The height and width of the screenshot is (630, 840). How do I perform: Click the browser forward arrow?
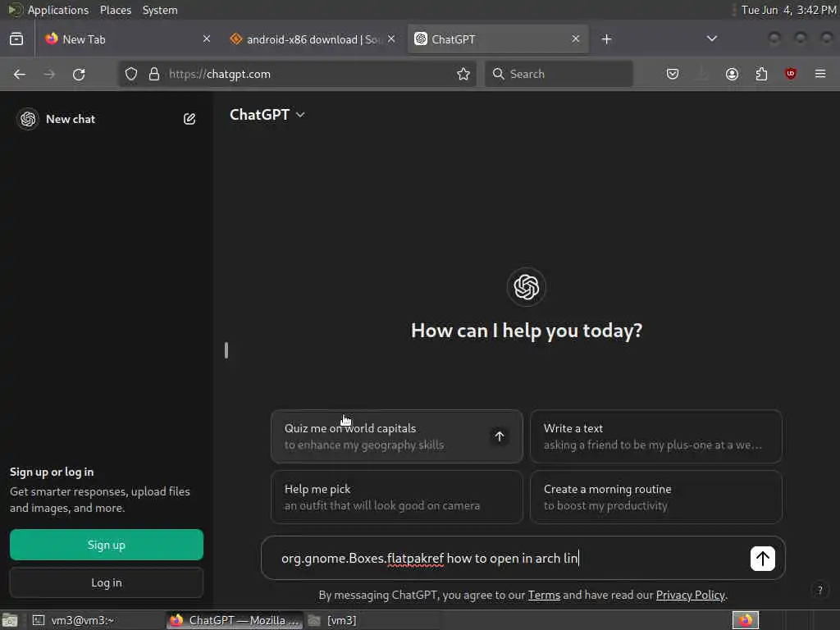(x=49, y=74)
